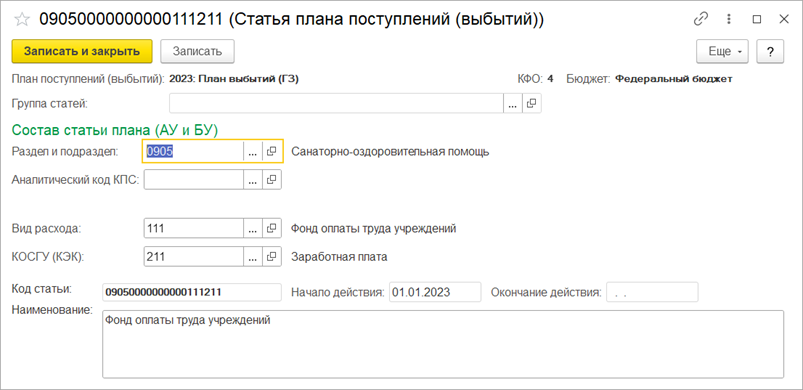Click the 2023: План выбытий (ГЗ) value

pos(234,79)
